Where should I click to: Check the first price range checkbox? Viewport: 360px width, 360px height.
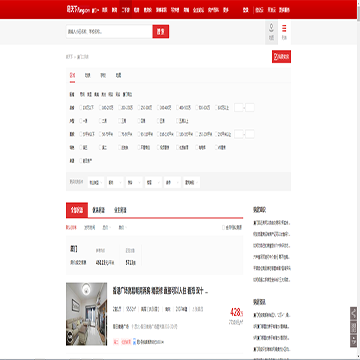click(x=81, y=108)
